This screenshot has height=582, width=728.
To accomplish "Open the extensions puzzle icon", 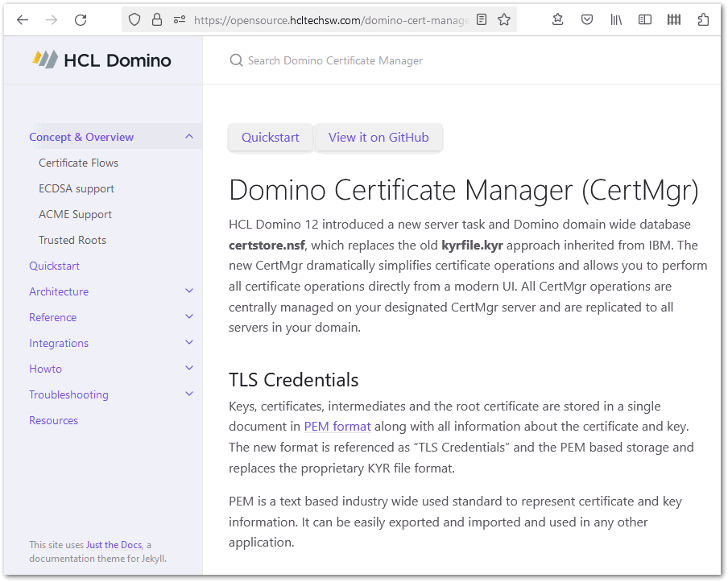I will 703,19.
